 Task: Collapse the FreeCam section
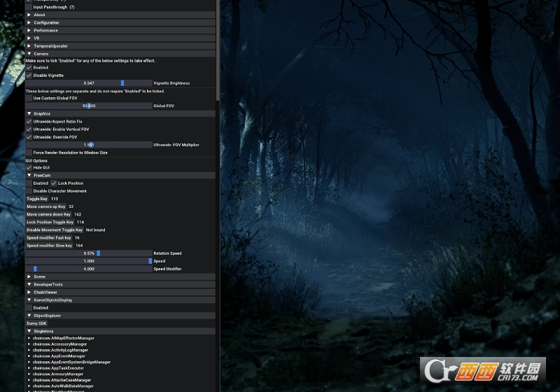click(120, 175)
